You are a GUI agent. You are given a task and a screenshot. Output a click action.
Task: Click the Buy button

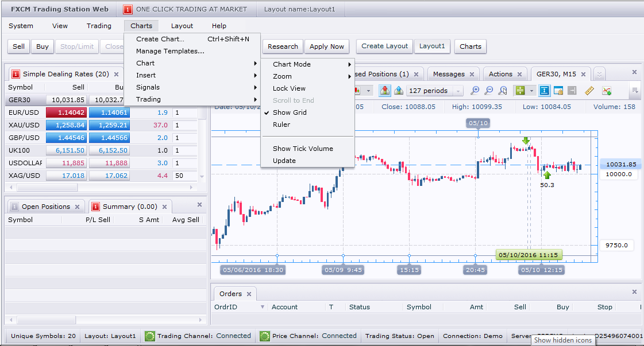(x=43, y=46)
